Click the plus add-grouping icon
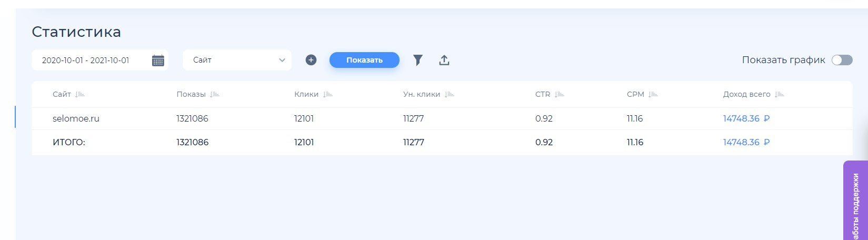Screen dimensions: 868x240 click(311, 60)
